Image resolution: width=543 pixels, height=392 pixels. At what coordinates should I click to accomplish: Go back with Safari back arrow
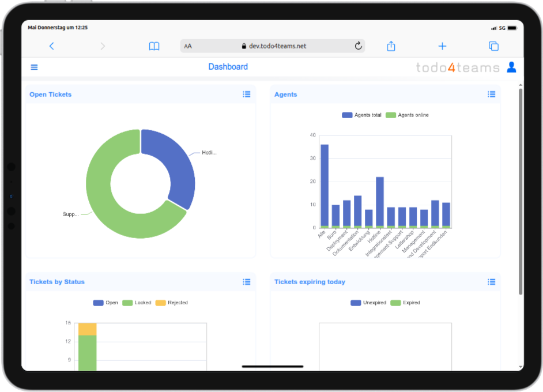(52, 46)
